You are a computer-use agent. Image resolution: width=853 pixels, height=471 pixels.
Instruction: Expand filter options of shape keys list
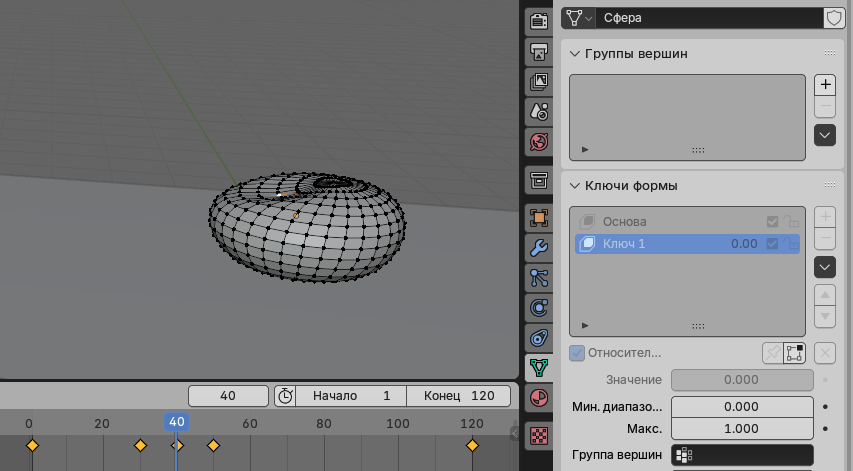(x=585, y=326)
